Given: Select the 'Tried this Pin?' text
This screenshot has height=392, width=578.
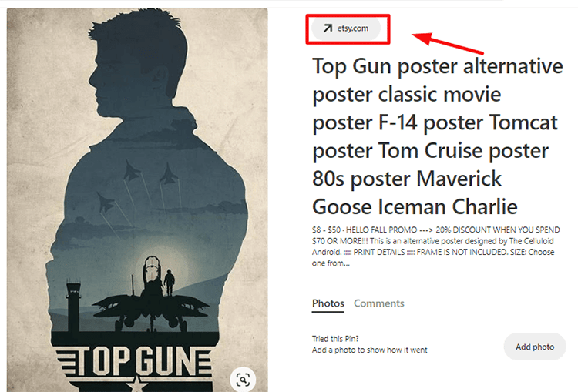Looking at the screenshot, I should (x=335, y=339).
